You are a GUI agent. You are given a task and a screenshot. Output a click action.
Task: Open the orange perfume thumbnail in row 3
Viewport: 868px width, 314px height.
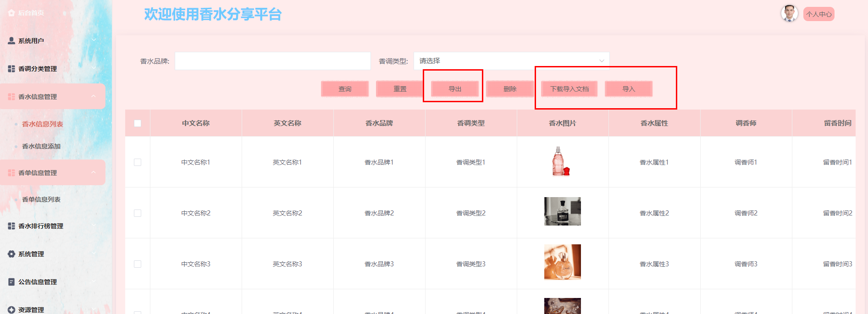pos(563,262)
